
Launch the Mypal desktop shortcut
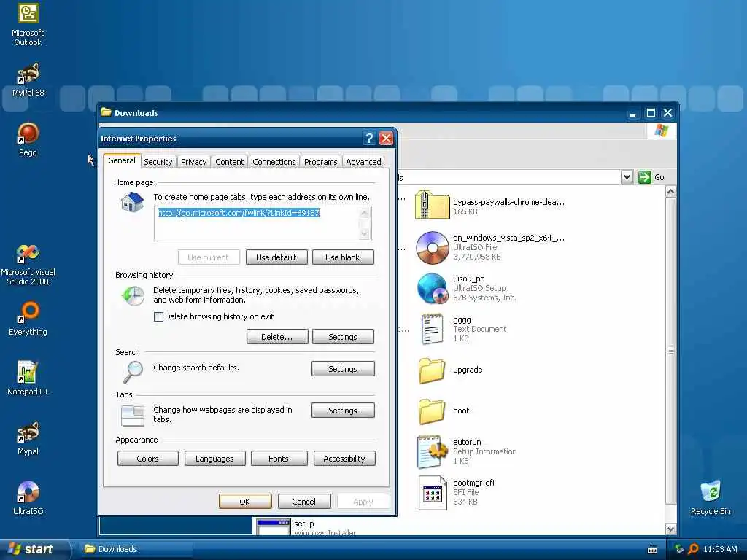[x=28, y=438]
